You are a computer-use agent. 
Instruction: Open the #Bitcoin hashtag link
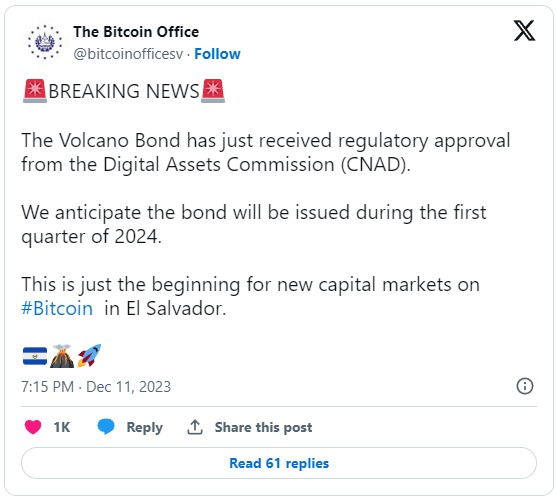[x=57, y=308]
